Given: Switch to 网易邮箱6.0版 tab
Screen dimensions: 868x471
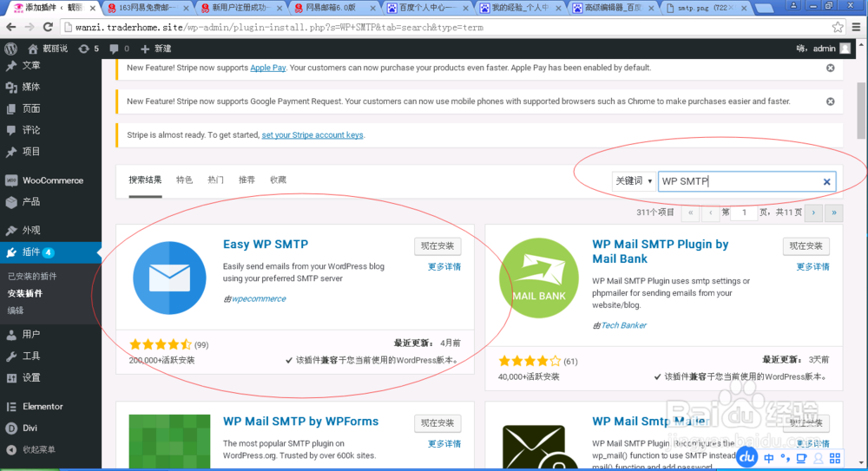Looking at the screenshot, I should [334, 8].
